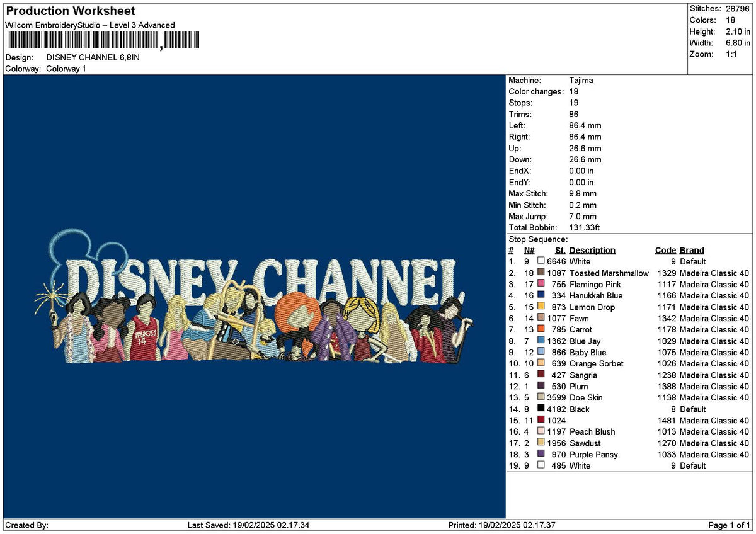Click the design name 'DISNEY CHANNEL 6,8IN'

pos(93,57)
